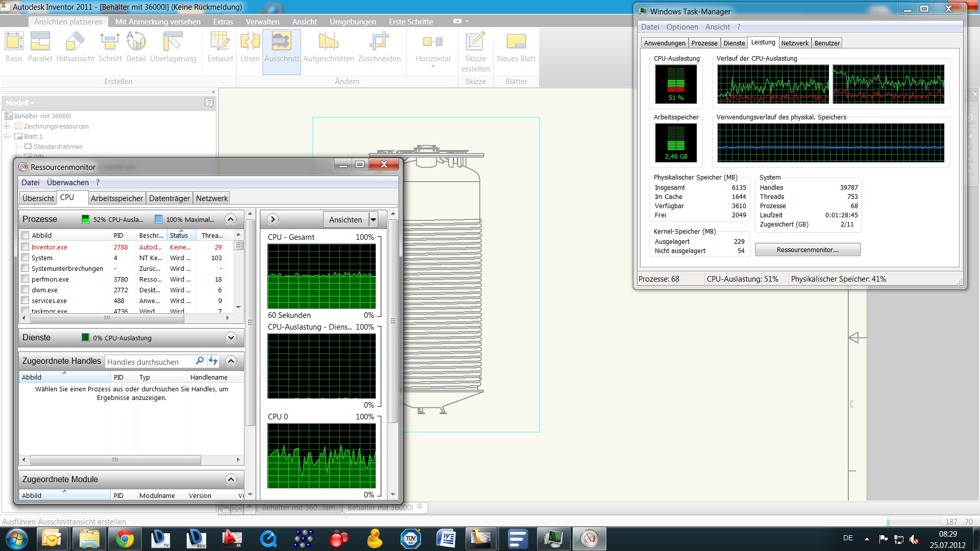Collapse the Zugeordnete Module section
This screenshot has width=980, height=551.
click(x=231, y=479)
